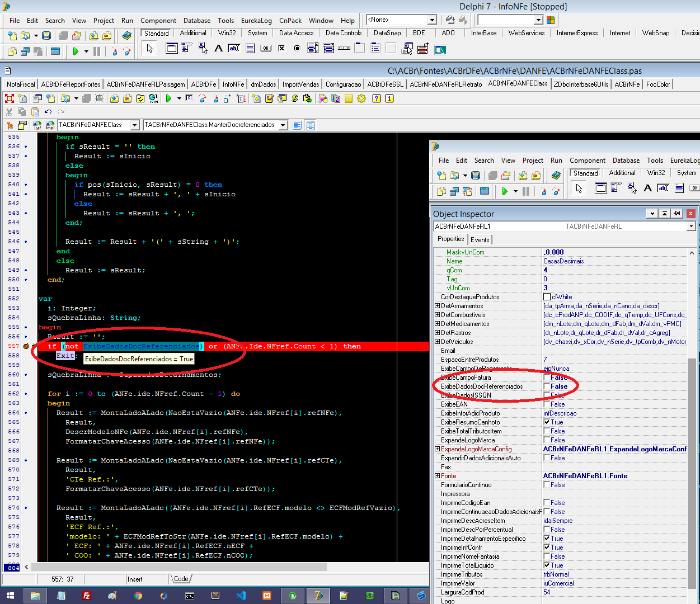Viewport: 700px width, 604px height.
Task: Open the Component menu in main menu bar
Action: click(158, 21)
